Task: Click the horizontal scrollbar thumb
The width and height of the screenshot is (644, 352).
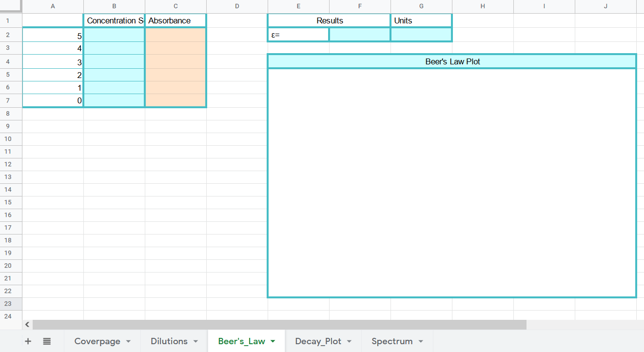Action: pyautogui.click(x=279, y=324)
